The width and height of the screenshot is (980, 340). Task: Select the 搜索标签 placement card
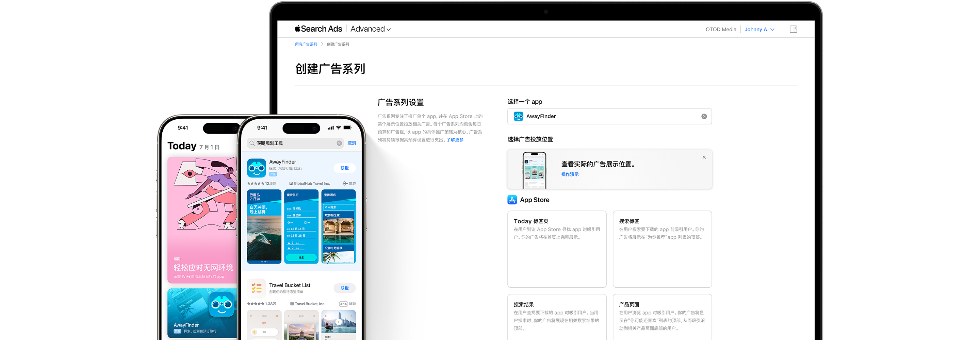coord(662,249)
